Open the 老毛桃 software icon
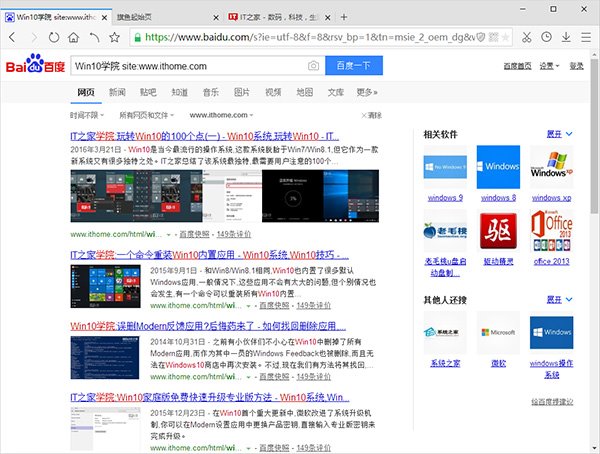The height and width of the screenshot is (454, 600). tap(445, 231)
